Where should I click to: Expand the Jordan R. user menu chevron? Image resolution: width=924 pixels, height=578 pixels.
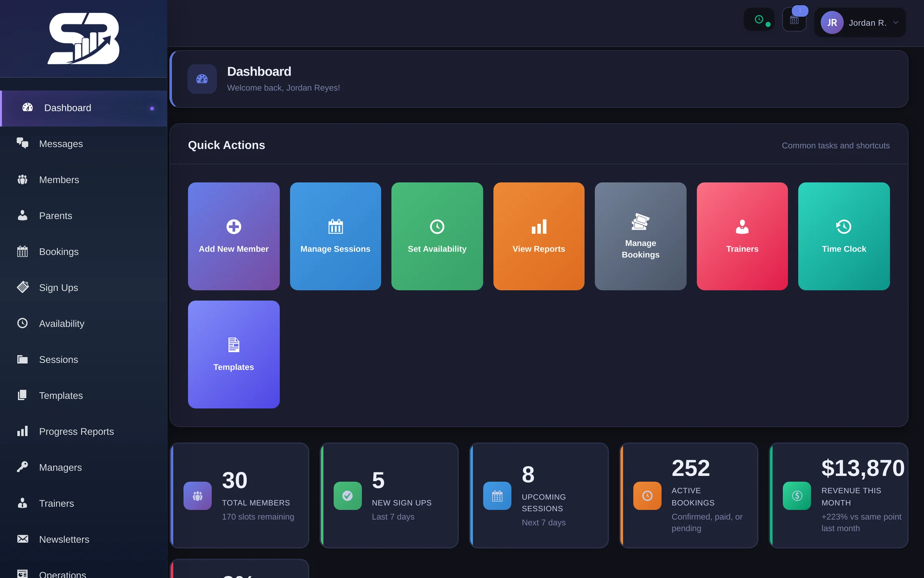click(x=896, y=23)
